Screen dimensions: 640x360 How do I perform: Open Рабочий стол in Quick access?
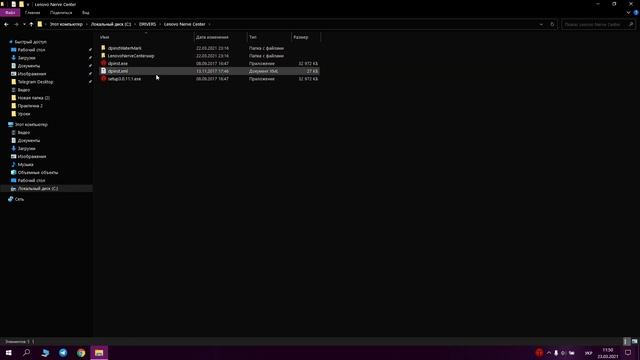click(31, 50)
